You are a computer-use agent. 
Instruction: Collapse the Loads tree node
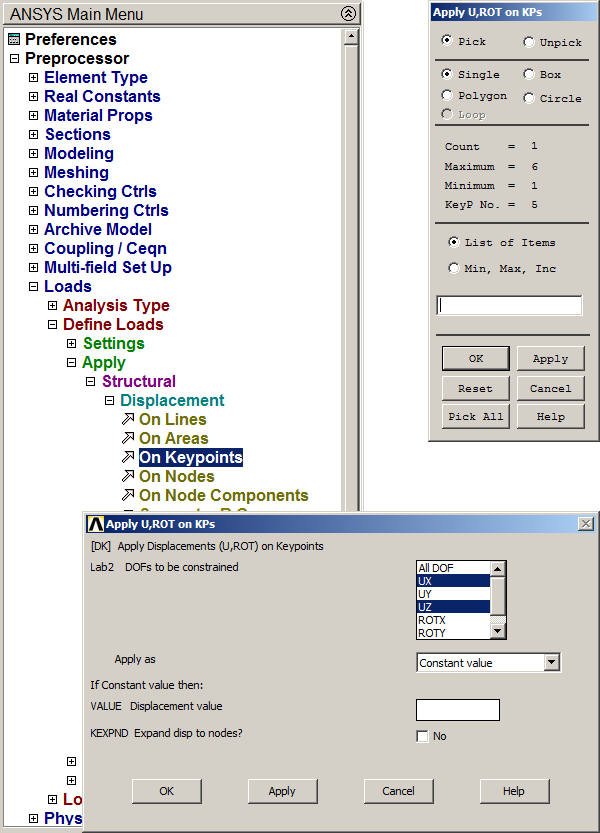coord(33,286)
